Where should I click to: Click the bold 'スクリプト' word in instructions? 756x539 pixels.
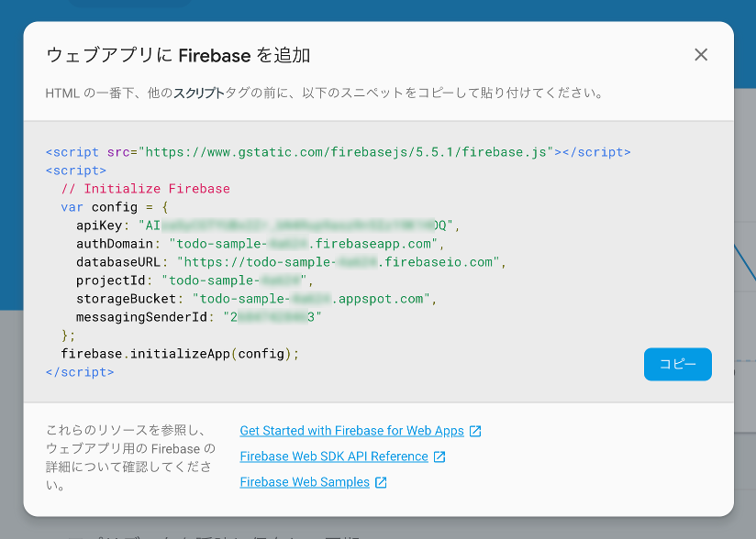[x=199, y=93]
